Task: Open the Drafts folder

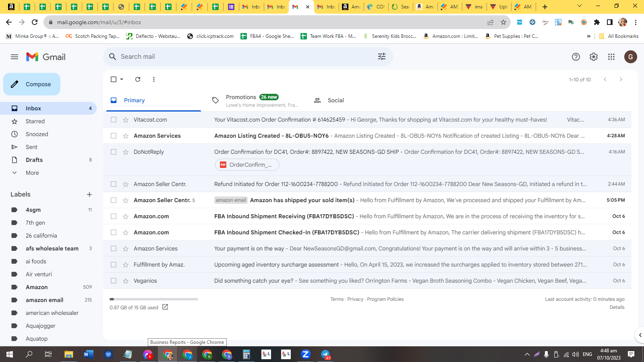Action: coord(48,160)
